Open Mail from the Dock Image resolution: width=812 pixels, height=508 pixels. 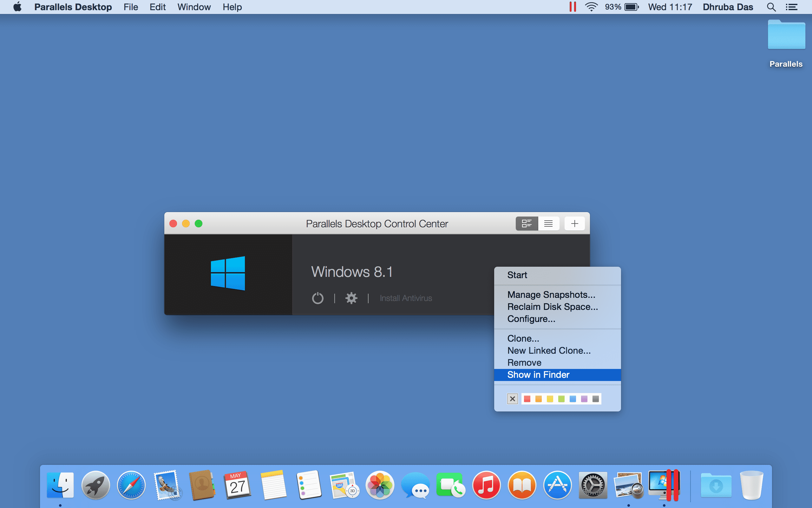click(x=167, y=485)
